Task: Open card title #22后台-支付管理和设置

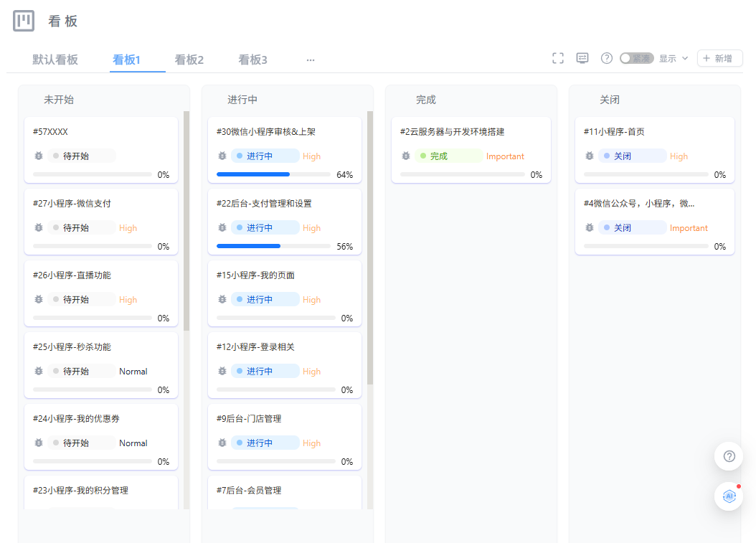Action: pos(264,204)
